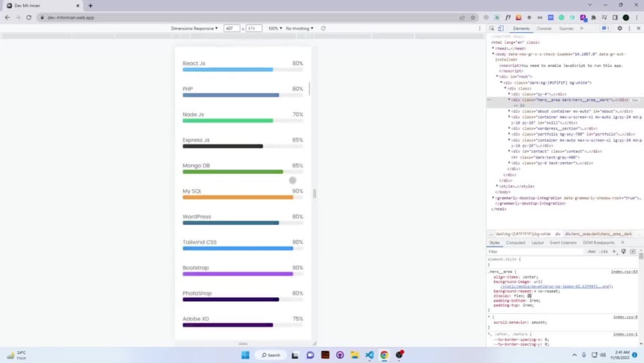Show more styles-pane tabs chevron
Screen dimensions: 644x363
coord(623,242)
